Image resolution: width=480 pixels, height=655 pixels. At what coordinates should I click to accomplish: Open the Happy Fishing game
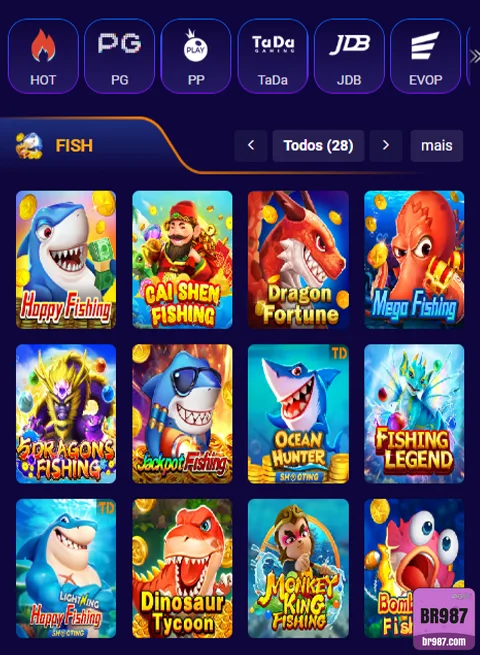pyautogui.click(x=66, y=259)
